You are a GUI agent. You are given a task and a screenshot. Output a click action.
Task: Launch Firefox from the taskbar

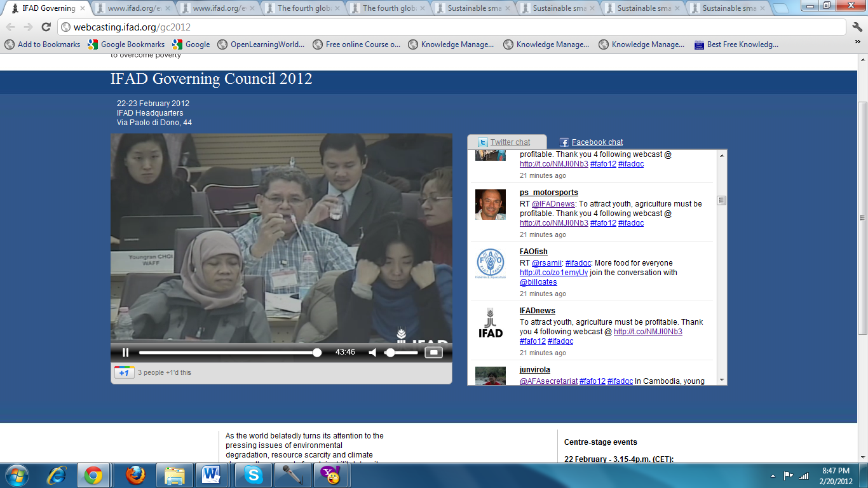tap(135, 475)
